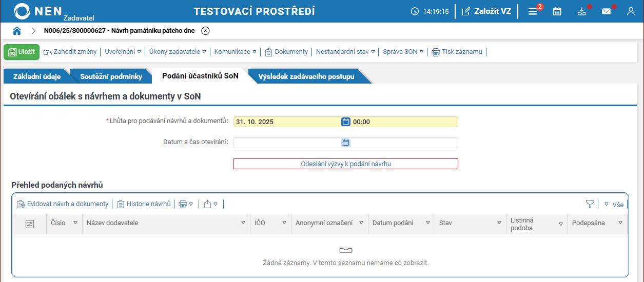The image size is (644, 282).
Task: Open calendar picker for Datum a čas otevírání
Action: 346,143
